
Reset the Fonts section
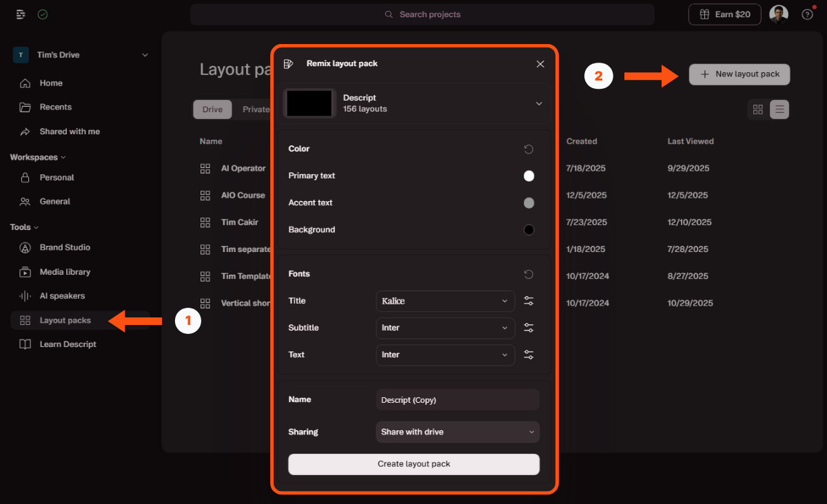coord(529,274)
